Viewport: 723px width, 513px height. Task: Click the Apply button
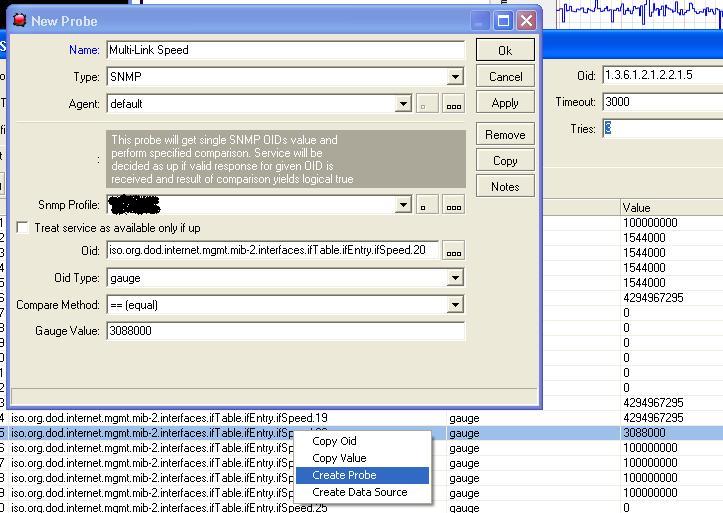pyautogui.click(x=505, y=103)
